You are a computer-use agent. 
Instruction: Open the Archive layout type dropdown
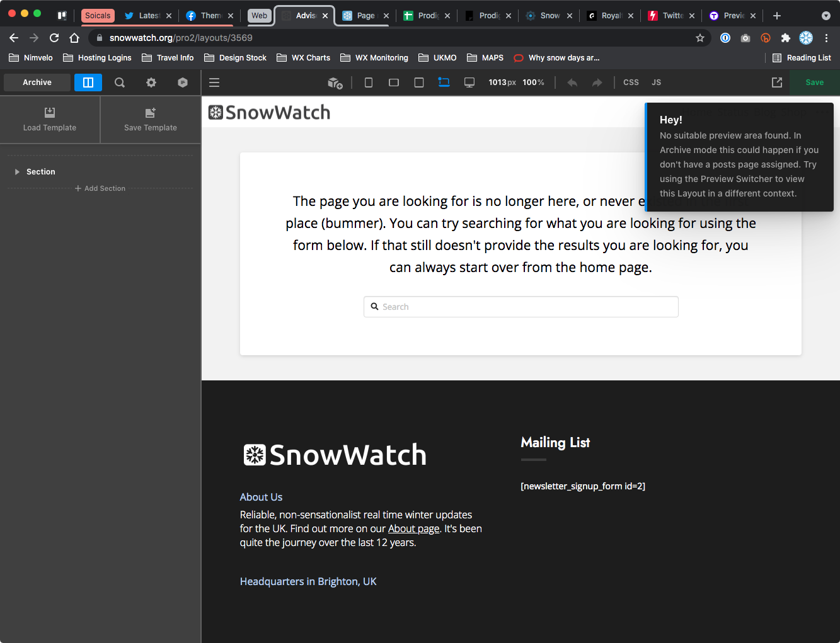[x=37, y=83]
